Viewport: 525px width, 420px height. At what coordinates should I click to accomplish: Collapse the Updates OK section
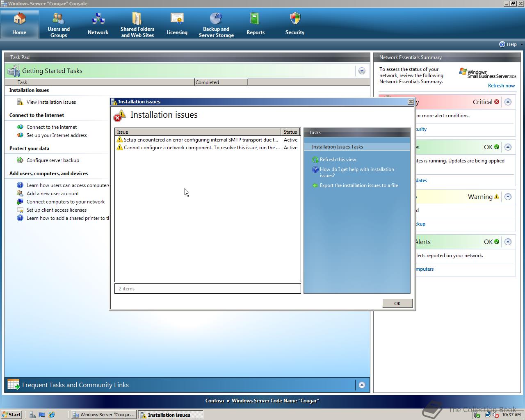[x=508, y=147]
